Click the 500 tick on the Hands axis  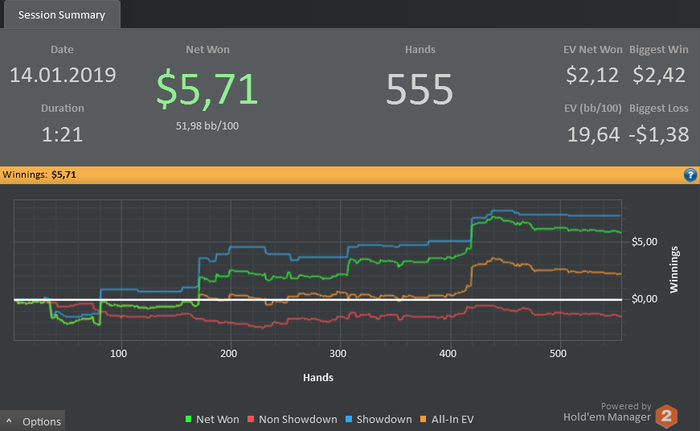click(558, 354)
